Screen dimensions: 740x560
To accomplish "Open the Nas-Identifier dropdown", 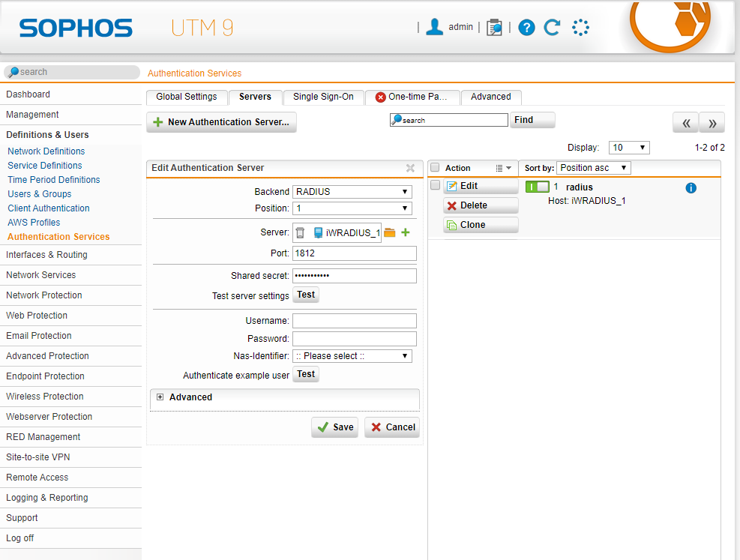I will [352, 356].
